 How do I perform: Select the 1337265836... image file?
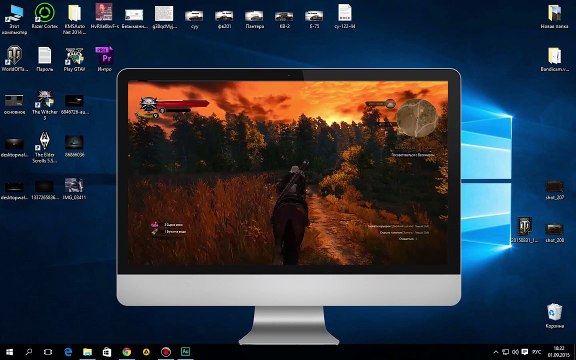44,189
